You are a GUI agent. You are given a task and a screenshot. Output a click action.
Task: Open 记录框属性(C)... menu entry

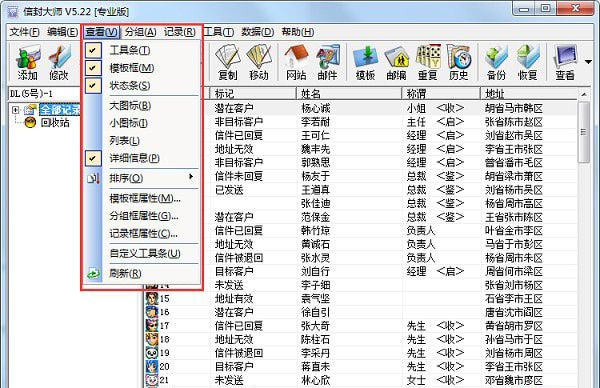[x=142, y=233]
